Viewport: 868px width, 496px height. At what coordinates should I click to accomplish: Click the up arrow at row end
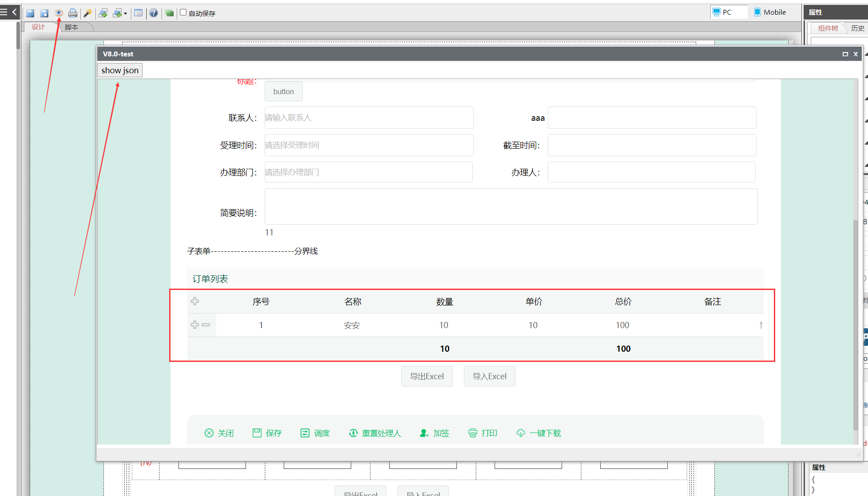pos(761,325)
